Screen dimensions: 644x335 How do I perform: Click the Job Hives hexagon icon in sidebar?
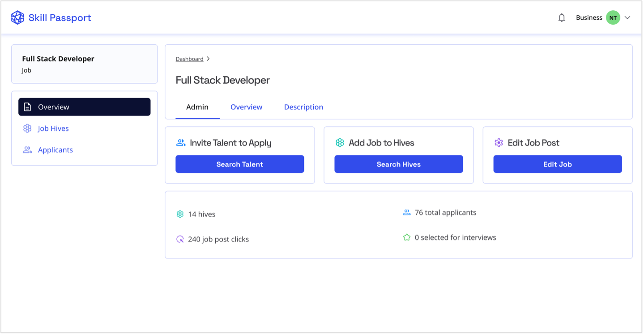[x=27, y=129]
